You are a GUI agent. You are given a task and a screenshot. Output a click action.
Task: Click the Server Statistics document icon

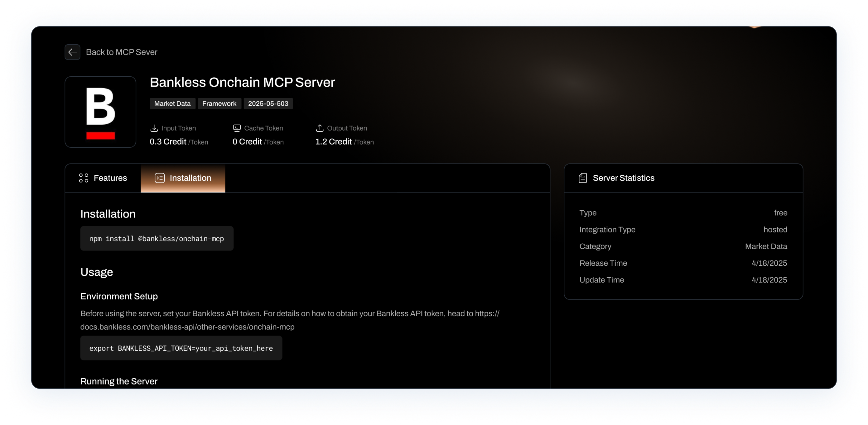tap(583, 178)
